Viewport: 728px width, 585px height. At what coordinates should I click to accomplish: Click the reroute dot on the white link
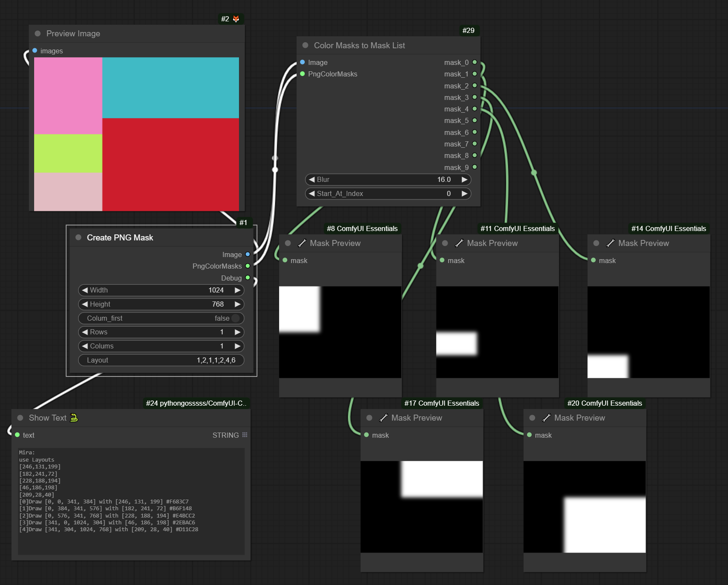(275, 170)
